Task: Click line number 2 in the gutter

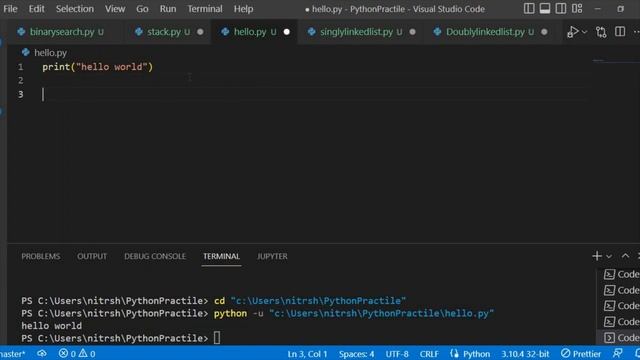Action: click(20, 80)
